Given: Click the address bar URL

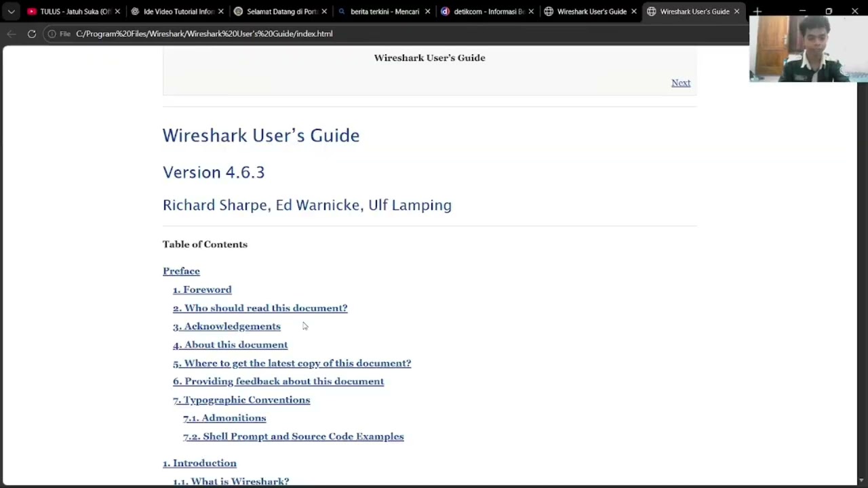Looking at the screenshot, I should click(x=204, y=33).
